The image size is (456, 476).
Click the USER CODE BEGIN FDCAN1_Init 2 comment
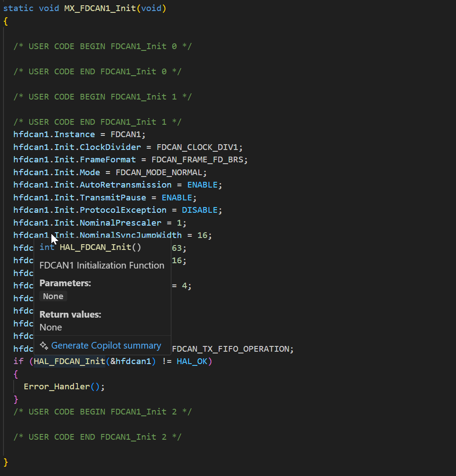tap(103, 411)
